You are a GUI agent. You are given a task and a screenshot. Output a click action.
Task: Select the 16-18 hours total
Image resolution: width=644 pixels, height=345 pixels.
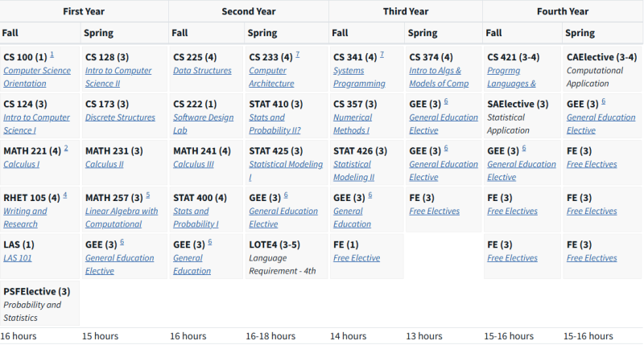(x=270, y=336)
